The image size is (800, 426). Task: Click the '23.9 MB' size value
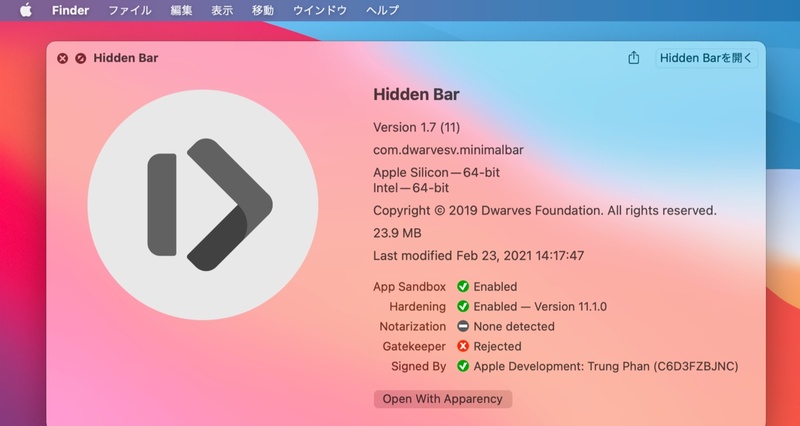click(397, 233)
